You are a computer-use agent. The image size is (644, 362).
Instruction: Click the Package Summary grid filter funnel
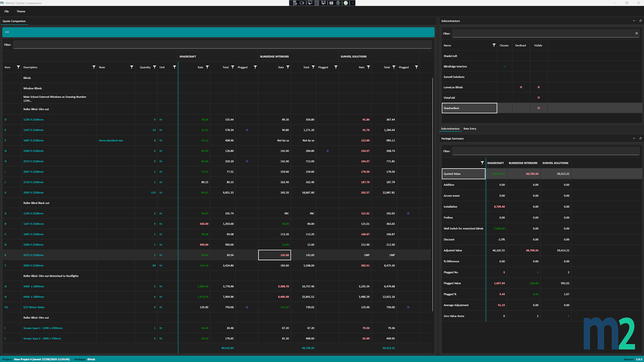[x=482, y=163]
